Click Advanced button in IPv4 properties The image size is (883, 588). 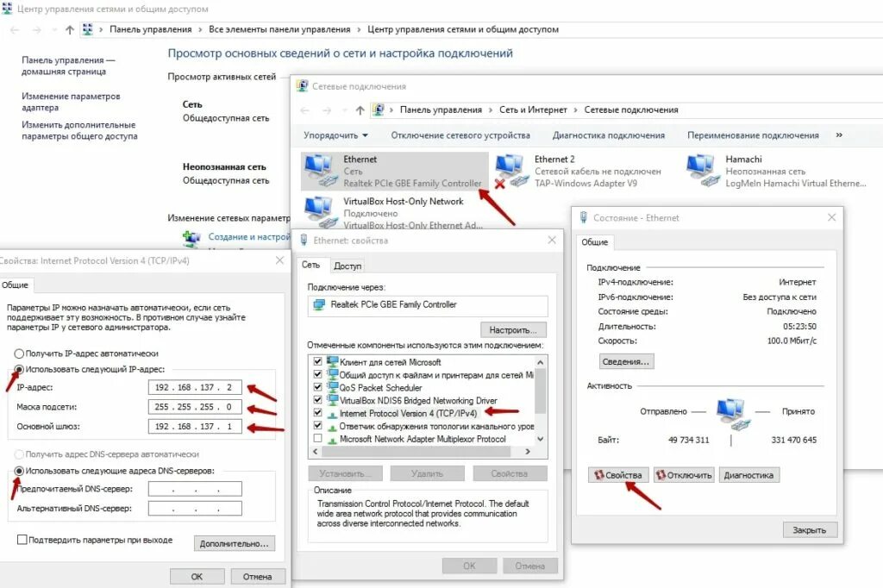point(235,543)
